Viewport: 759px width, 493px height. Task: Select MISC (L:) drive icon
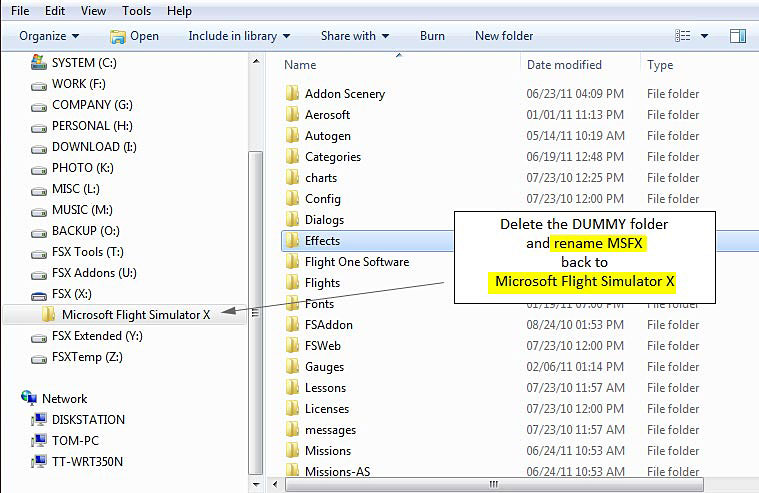[x=39, y=191]
